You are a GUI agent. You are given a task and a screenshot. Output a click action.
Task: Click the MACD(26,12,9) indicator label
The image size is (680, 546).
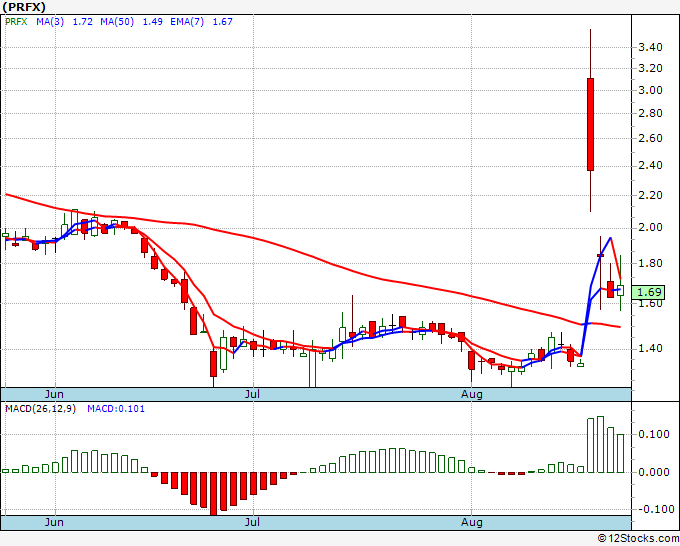click(40, 409)
